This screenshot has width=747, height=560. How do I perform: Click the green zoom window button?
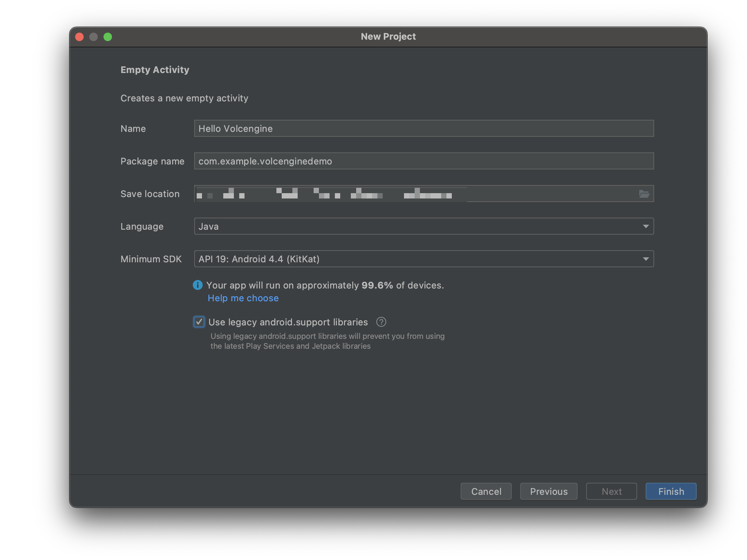(x=108, y=37)
